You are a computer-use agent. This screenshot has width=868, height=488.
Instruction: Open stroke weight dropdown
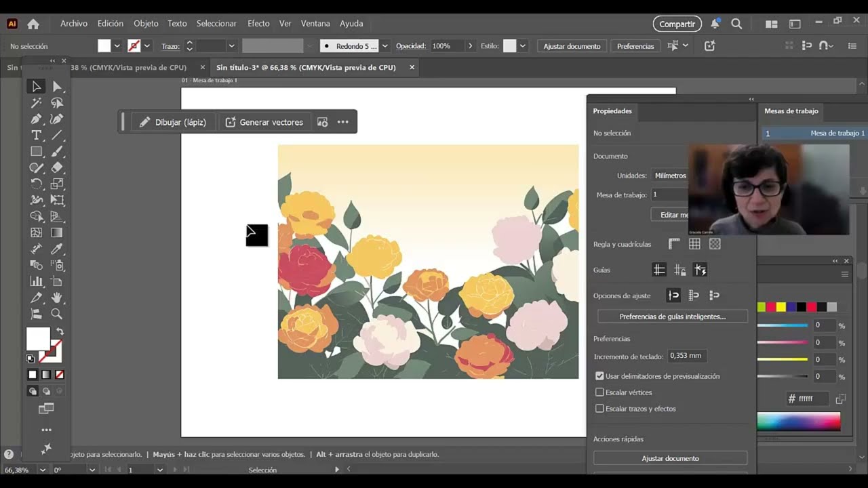pos(231,46)
